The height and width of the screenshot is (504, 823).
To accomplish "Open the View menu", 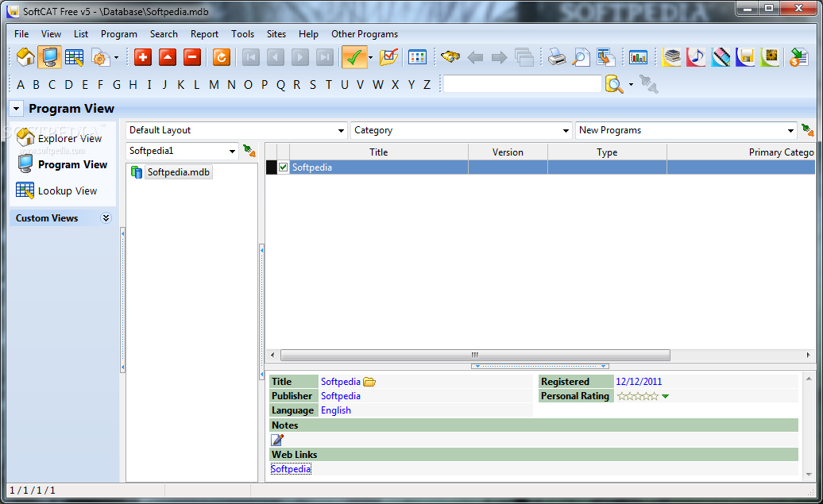I will pos(51,34).
